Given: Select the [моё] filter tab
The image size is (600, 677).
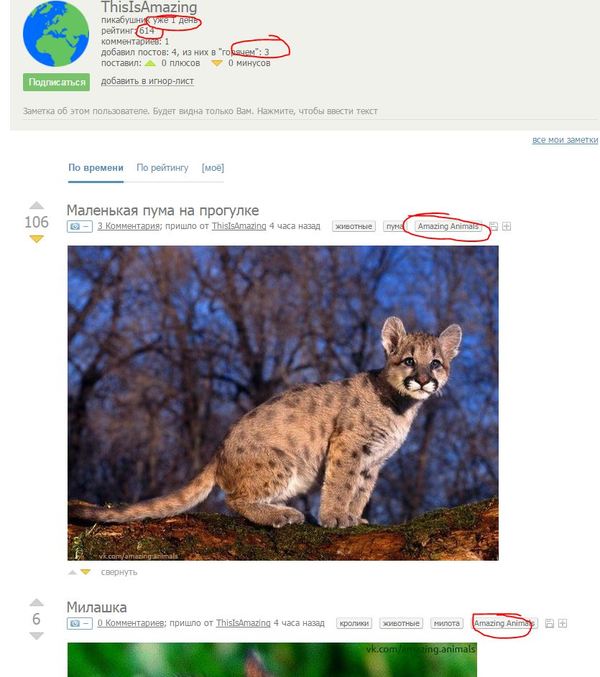Looking at the screenshot, I should coord(213,168).
